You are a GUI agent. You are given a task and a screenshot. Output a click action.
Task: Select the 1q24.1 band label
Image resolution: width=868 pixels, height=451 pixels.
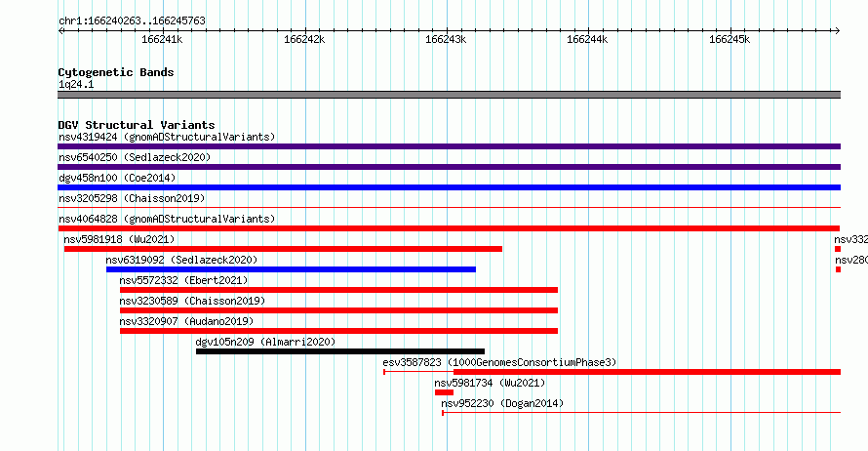(x=76, y=84)
